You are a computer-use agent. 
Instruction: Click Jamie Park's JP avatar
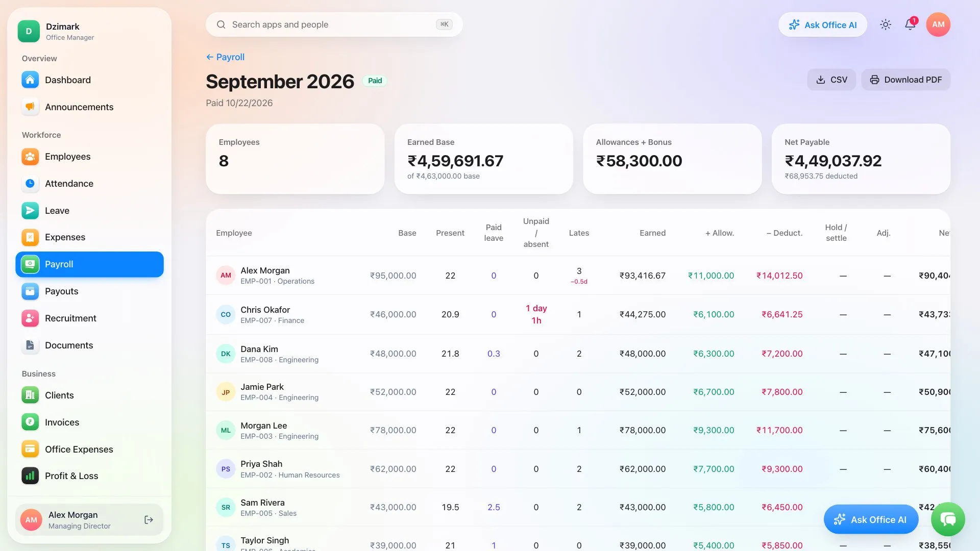[226, 392]
